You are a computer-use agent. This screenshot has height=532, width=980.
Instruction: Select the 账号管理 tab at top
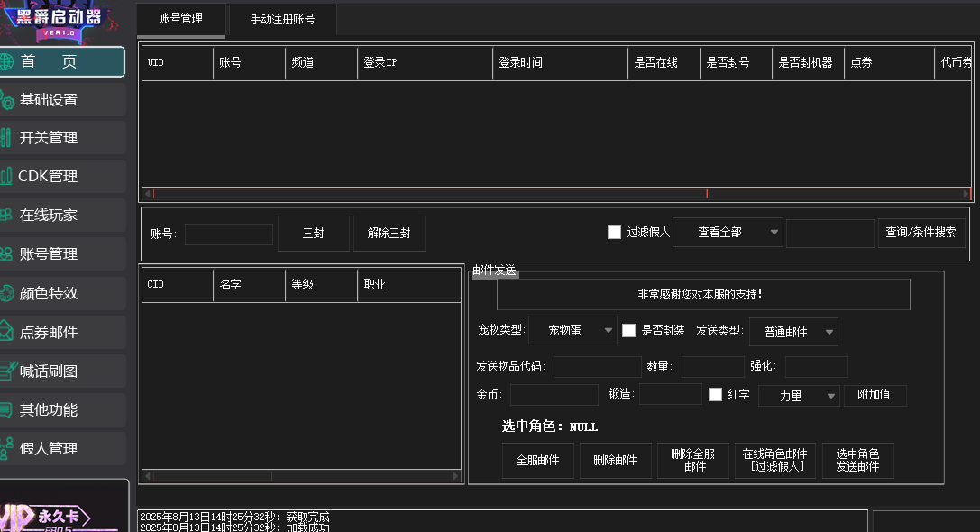point(180,19)
